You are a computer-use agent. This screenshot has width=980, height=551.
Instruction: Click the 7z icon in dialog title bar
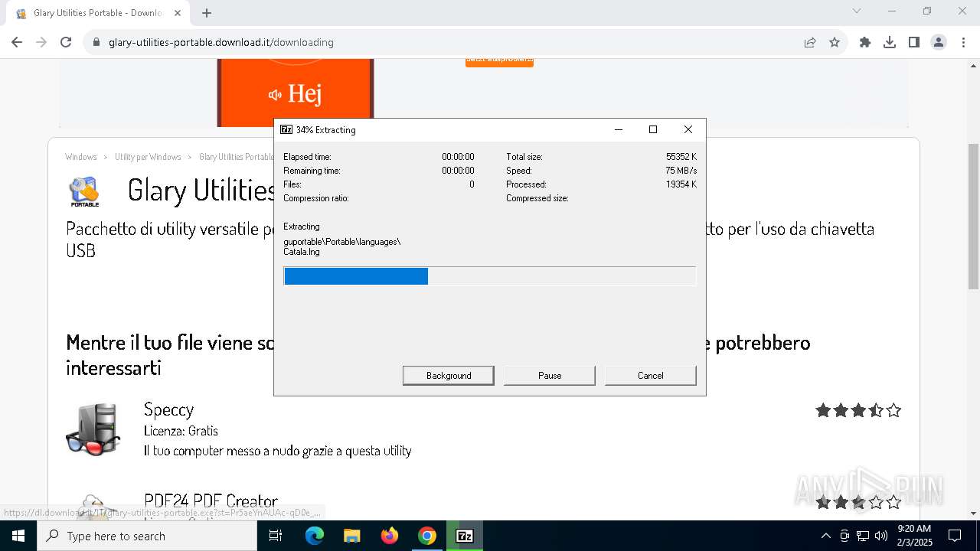pos(286,129)
